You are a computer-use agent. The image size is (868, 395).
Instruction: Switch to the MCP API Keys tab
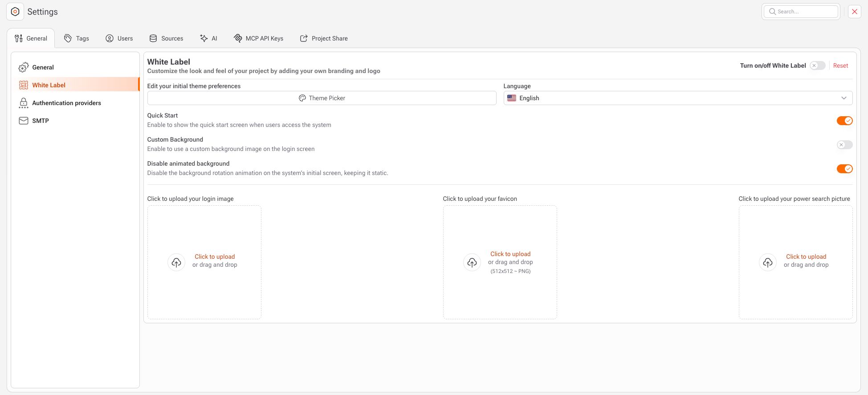[x=259, y=38]
